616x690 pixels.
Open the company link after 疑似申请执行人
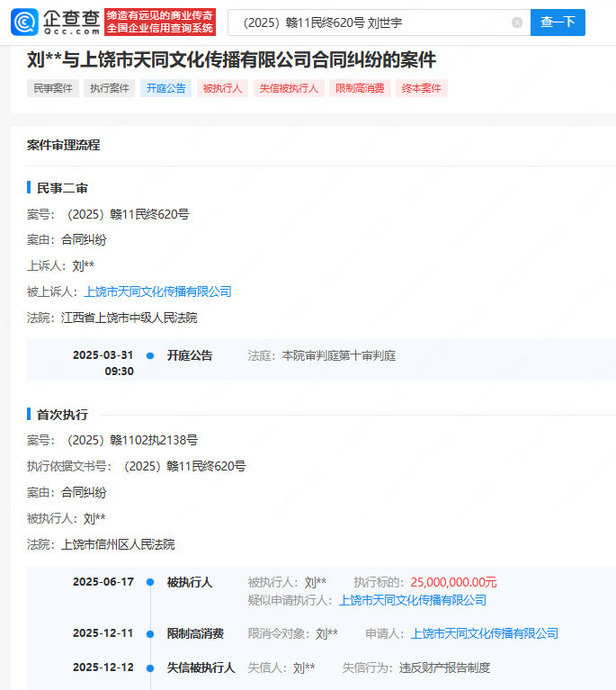[x=413, y=600]
